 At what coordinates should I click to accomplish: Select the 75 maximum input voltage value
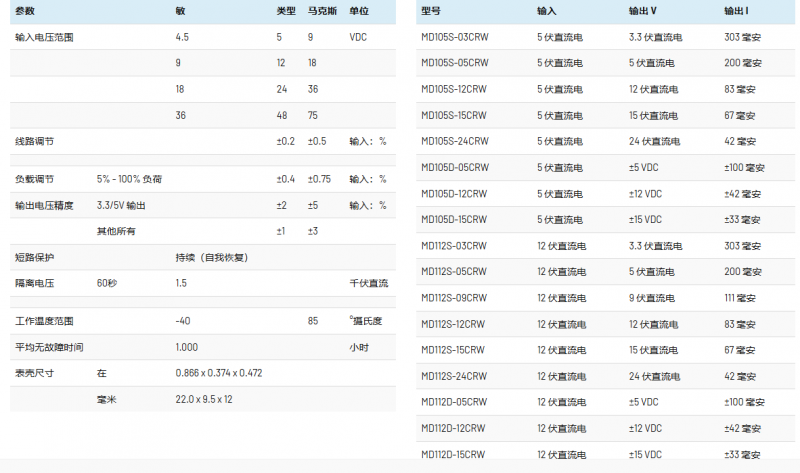313,115
